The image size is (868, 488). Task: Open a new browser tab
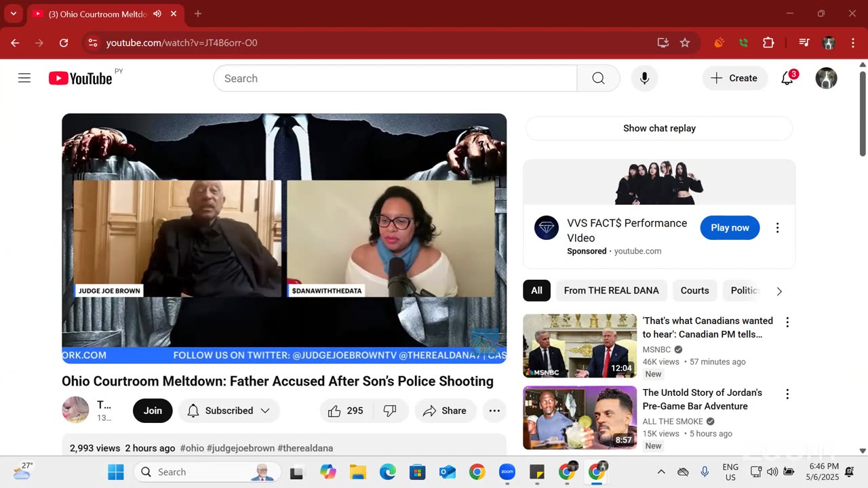(x=198, y=14)
